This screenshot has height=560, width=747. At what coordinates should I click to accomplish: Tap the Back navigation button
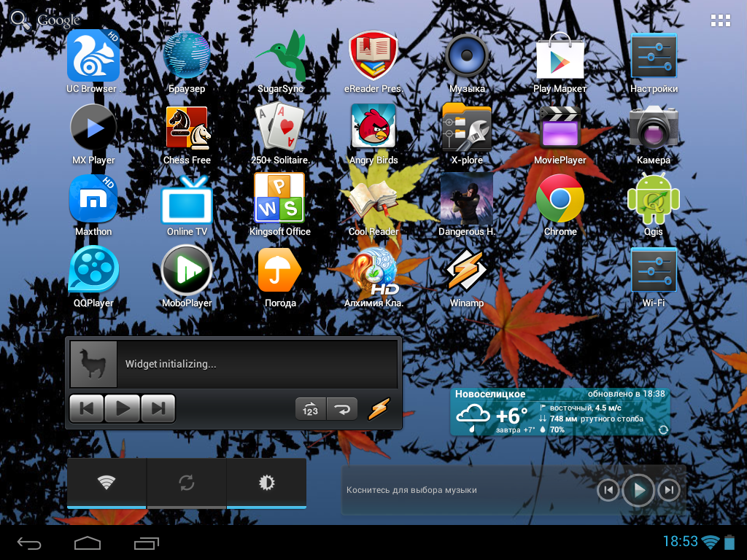coord(29,542)
